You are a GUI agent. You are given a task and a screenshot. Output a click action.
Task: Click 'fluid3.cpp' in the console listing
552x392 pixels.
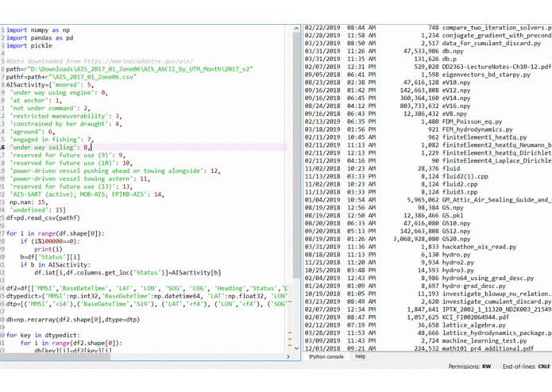tap(460, 192)
